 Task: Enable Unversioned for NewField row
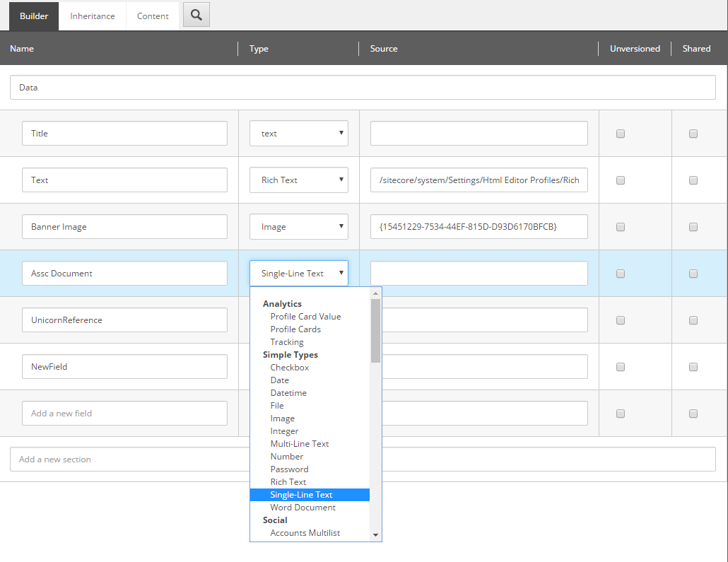(621, 367)
